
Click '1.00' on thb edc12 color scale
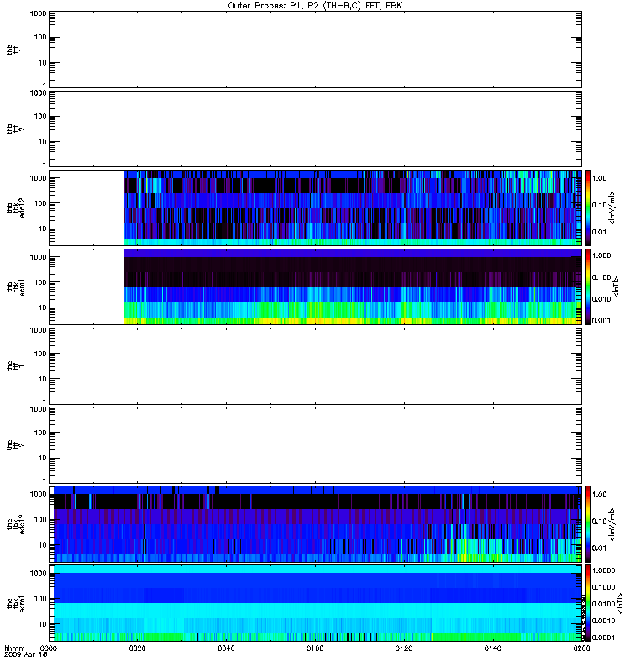click(x=599, y=178)
